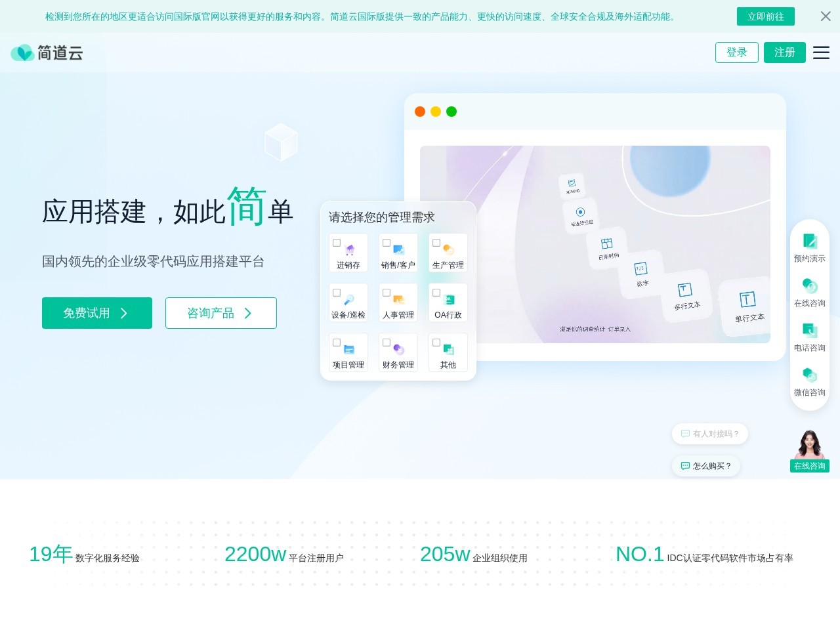Click the 设备/巡检 magnifier icon
840x630 pixels.
pyautogui.click(x=348, y=299)
